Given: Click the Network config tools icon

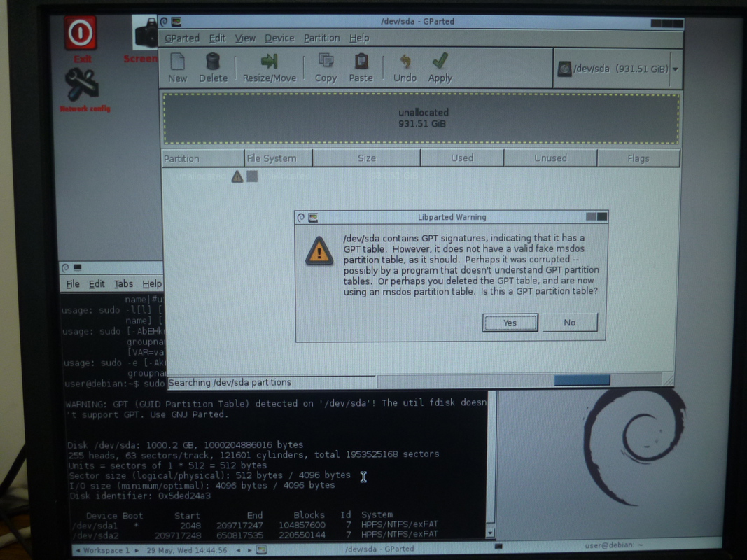Looking at the screenshot, I should tap(82, 84).
